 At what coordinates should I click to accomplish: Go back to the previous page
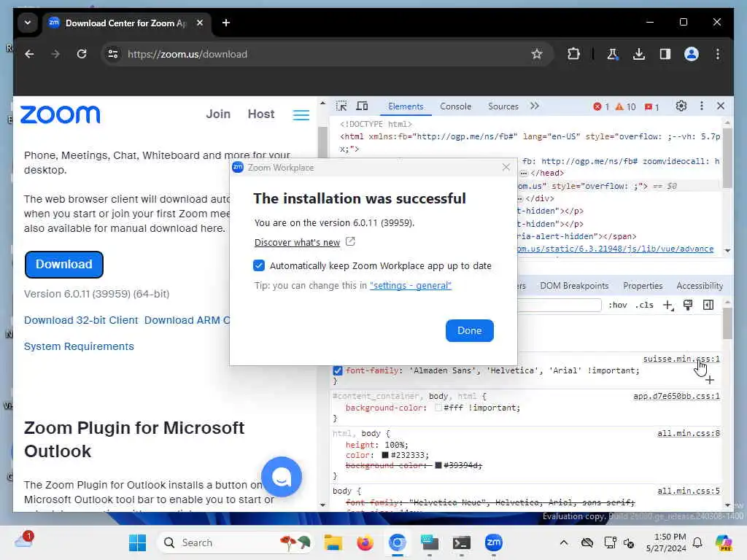click(x=29, y=54)
